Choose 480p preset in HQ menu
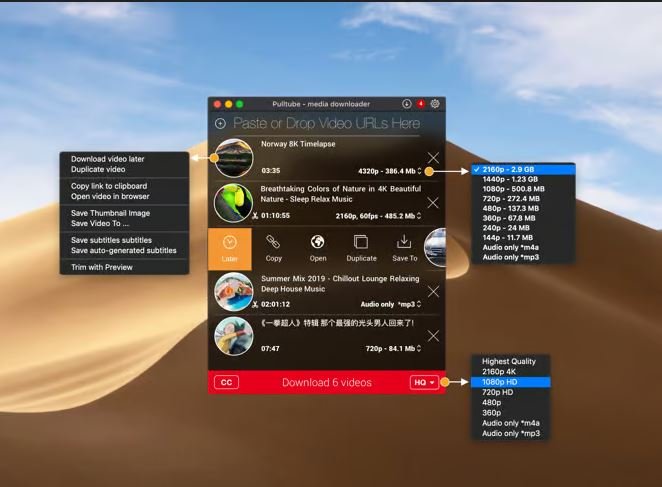 [x=510, y=403]
